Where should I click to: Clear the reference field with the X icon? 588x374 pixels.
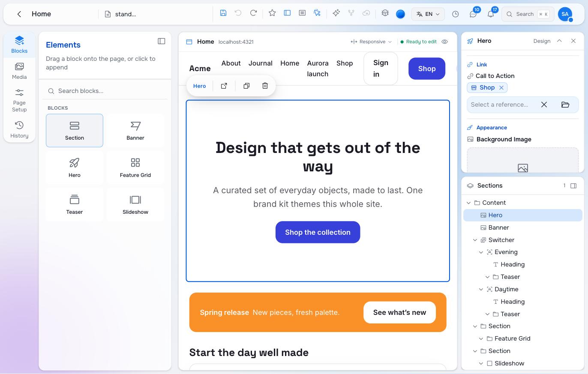point(544,105)
